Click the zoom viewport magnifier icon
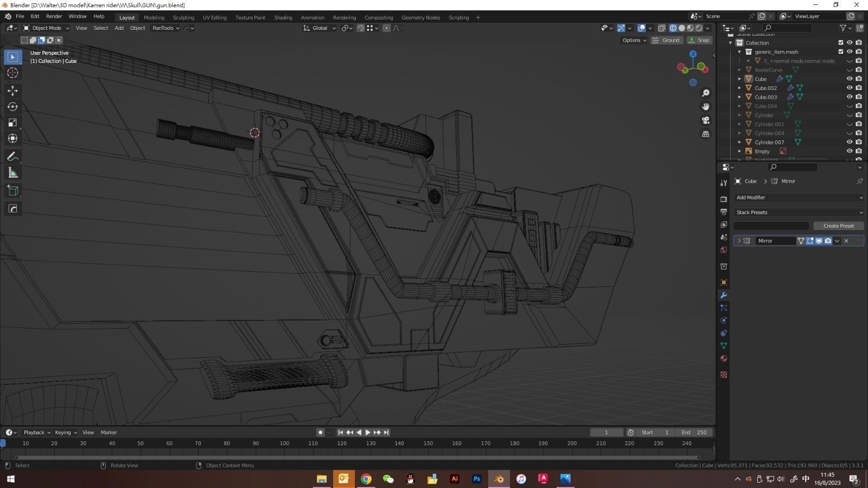The width and height of the screenshot is (868, 488). coord(705,93)
